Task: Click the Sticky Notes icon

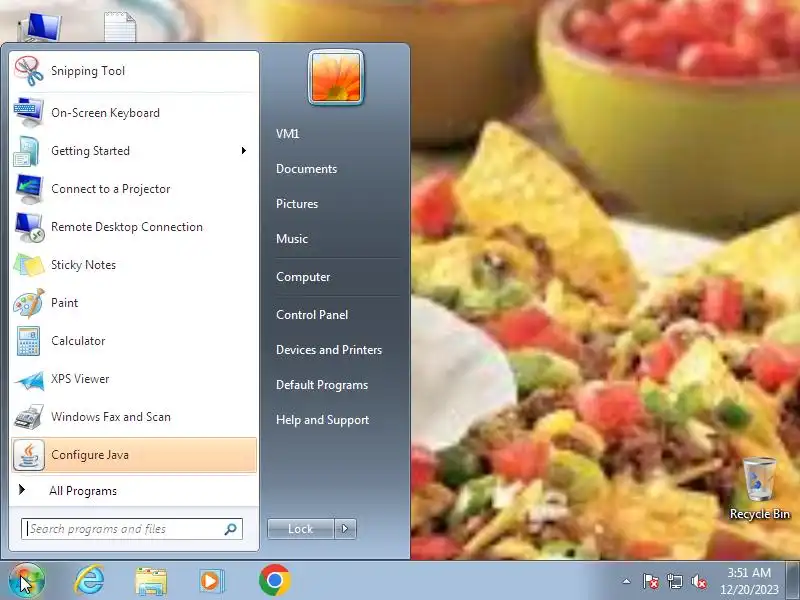Action: 29,265
